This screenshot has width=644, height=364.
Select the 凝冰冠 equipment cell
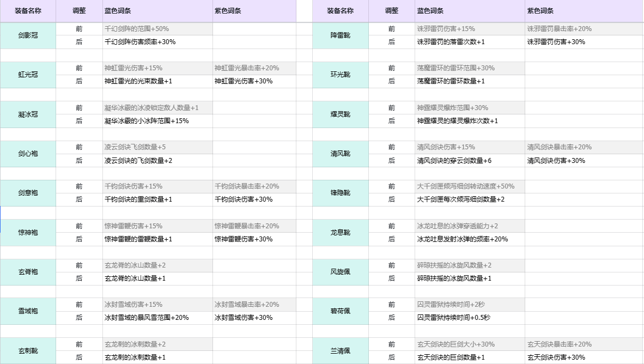click(x=28, y=114)
